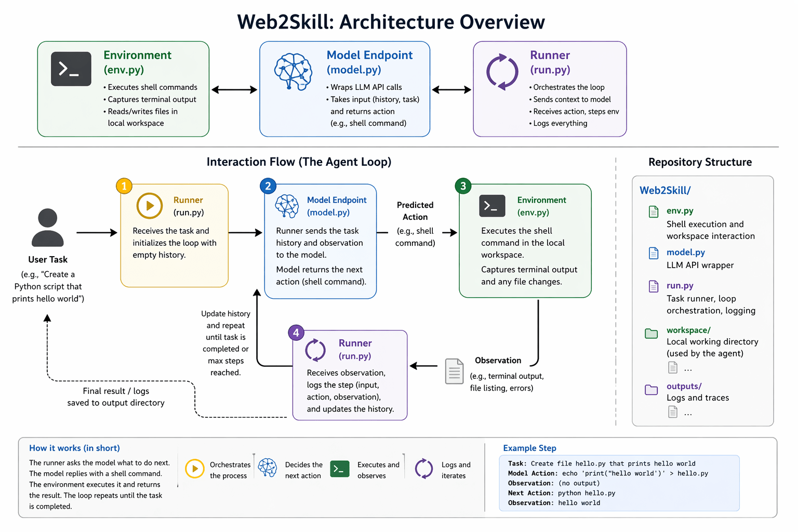The image size is (798, 532).
Task: Click the Observation document icon
Action: coord(454,371)
